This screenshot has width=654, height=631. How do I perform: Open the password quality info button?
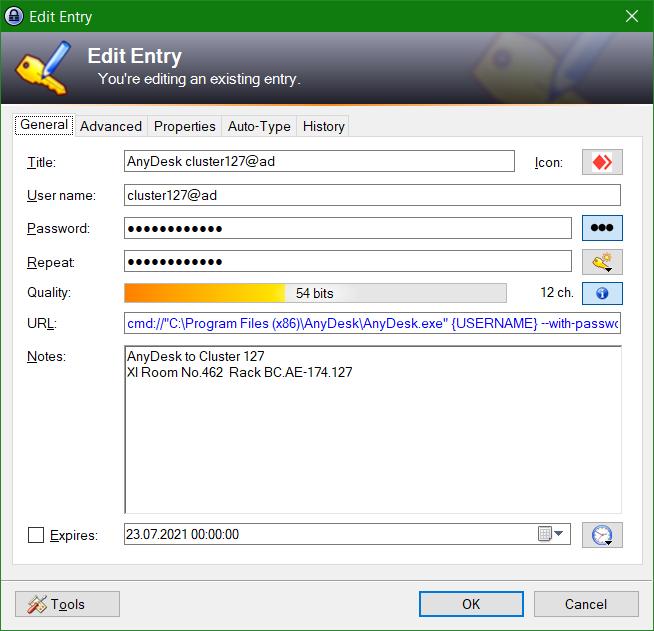pos(602,293)
